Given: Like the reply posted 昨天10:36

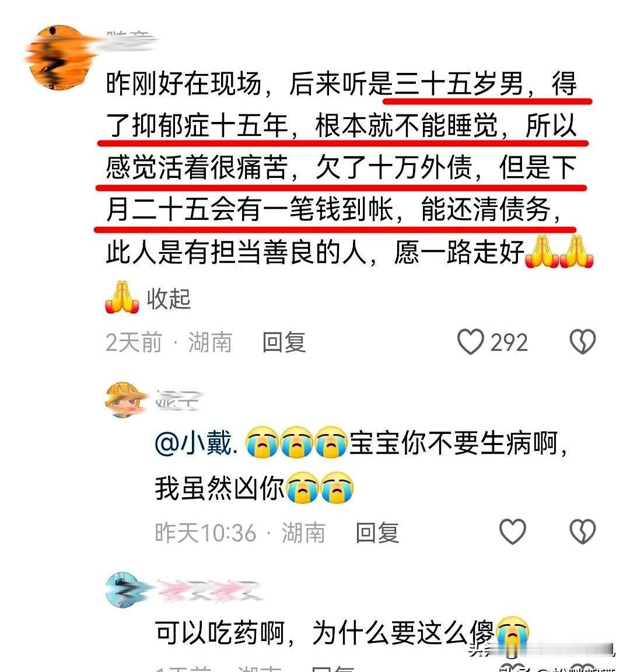Looking at the screenshot, I should click(513, 532).
